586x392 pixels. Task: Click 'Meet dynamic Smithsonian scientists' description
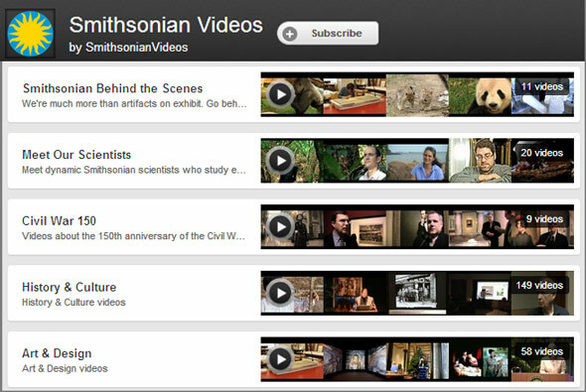134,170
